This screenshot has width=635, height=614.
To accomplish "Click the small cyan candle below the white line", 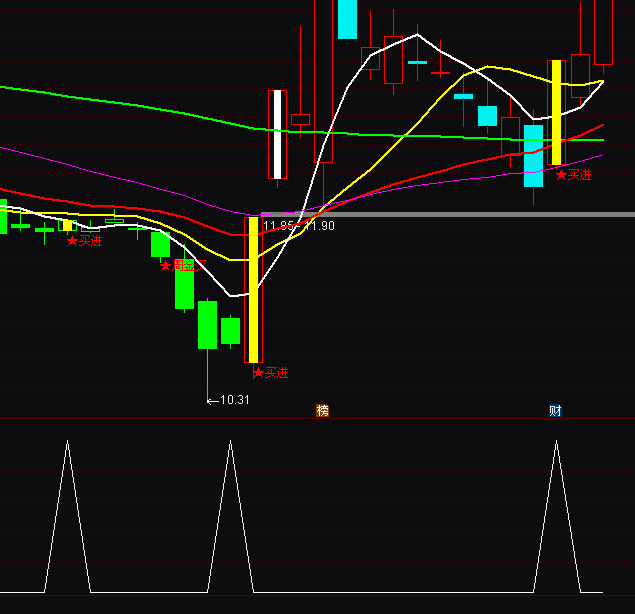I will (463, 97).
